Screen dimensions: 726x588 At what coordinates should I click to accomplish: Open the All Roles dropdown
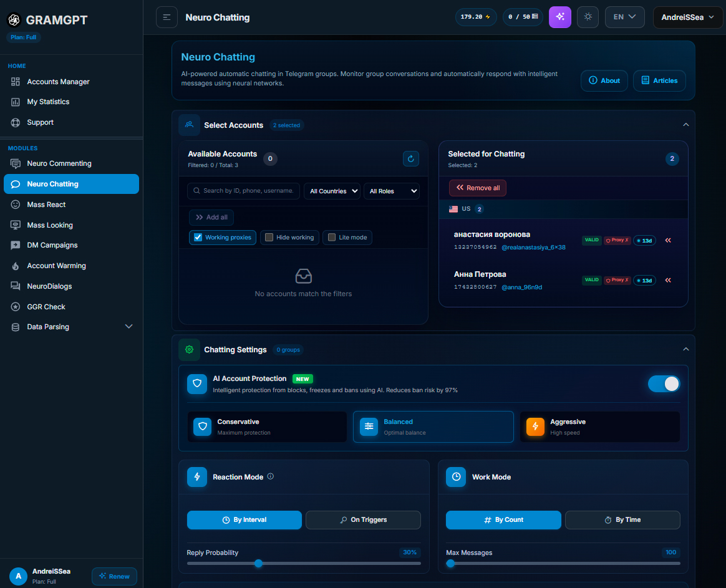(x=392, y=191)
